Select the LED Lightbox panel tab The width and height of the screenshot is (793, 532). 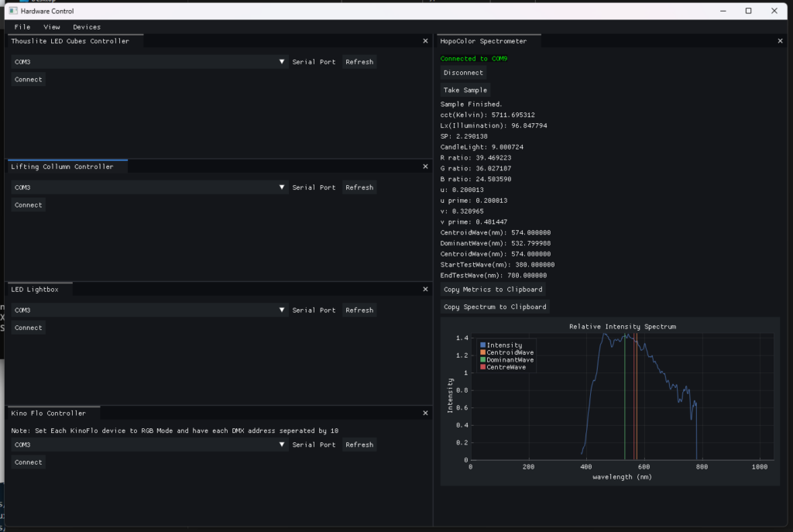click(39, 289)
